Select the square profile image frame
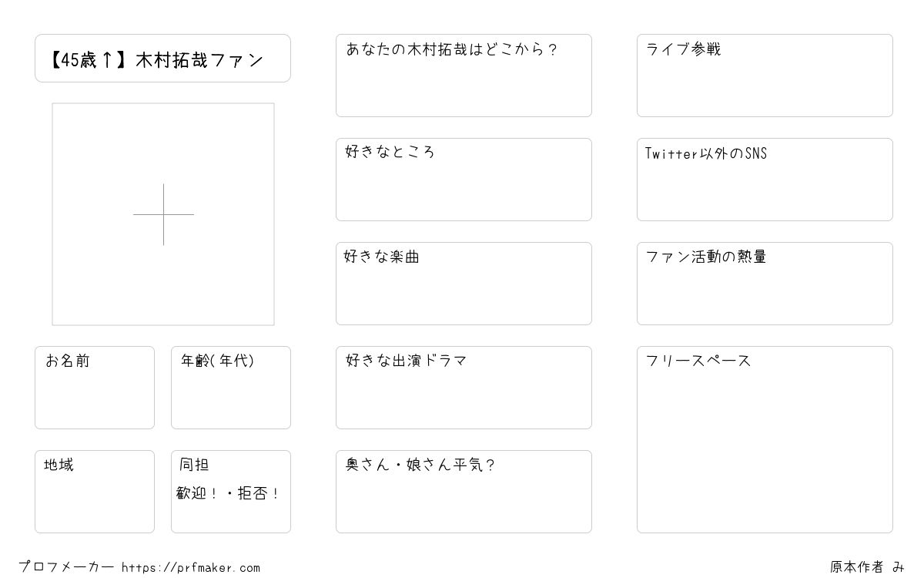Screen dimensions: 924x578 pyautogui.click(x=163, y=214)
